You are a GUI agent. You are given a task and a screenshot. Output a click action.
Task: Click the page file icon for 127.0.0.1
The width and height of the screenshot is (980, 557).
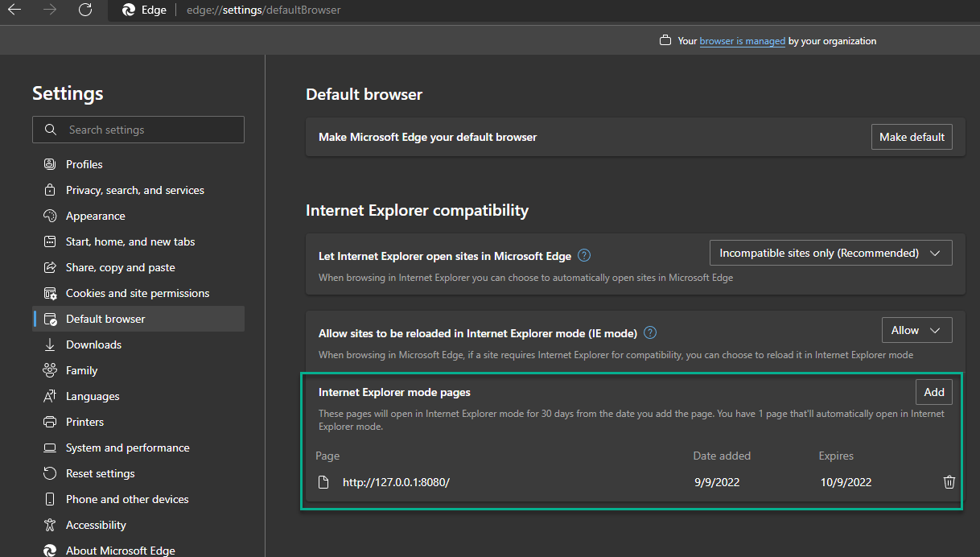[323, 482]
